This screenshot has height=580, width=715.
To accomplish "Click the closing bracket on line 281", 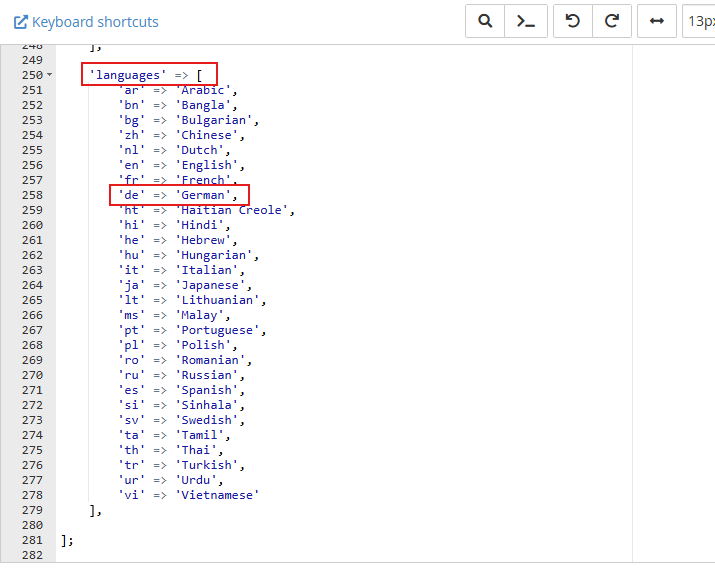I will click(x=66, y=540).
